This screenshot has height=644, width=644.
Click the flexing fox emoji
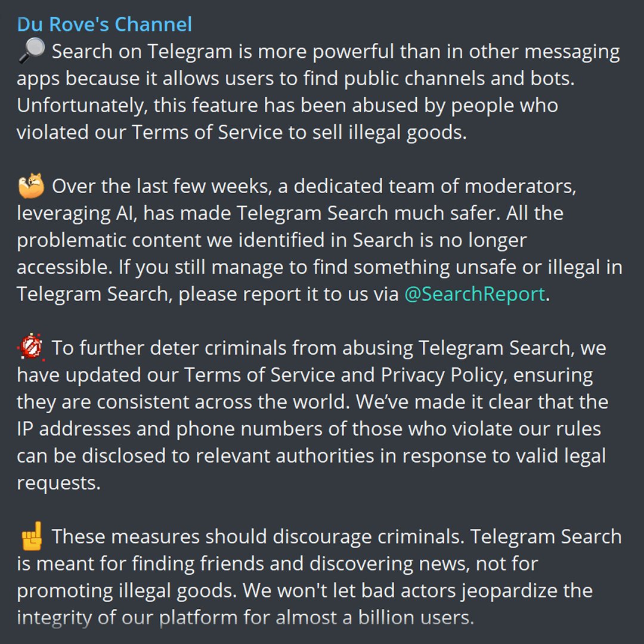click(31, 185)
